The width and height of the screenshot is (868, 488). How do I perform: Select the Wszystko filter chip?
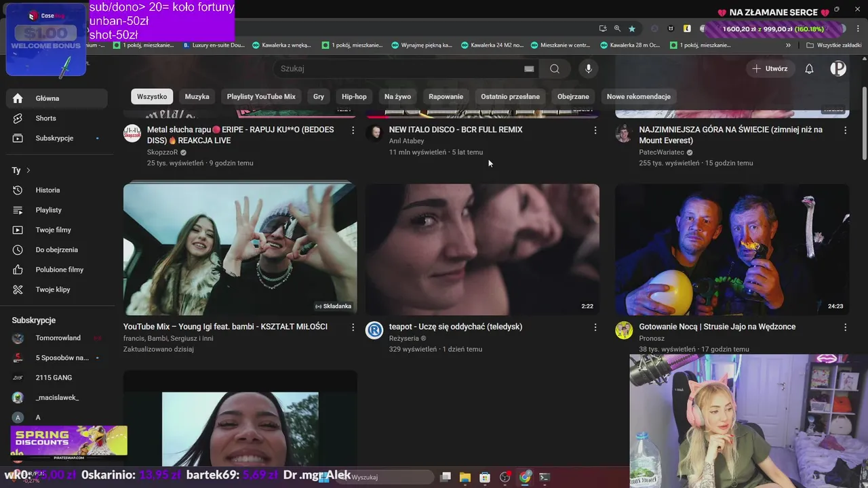pyautogui.click(x=152, y=96)
